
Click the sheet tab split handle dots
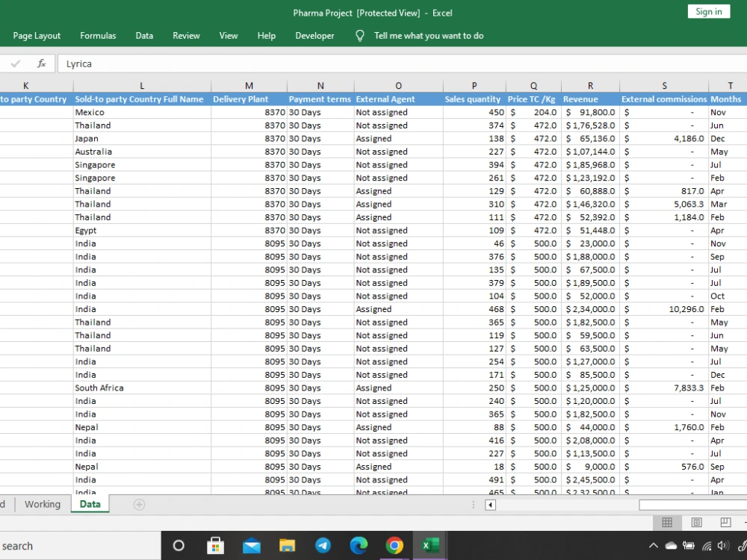(473, 505)
